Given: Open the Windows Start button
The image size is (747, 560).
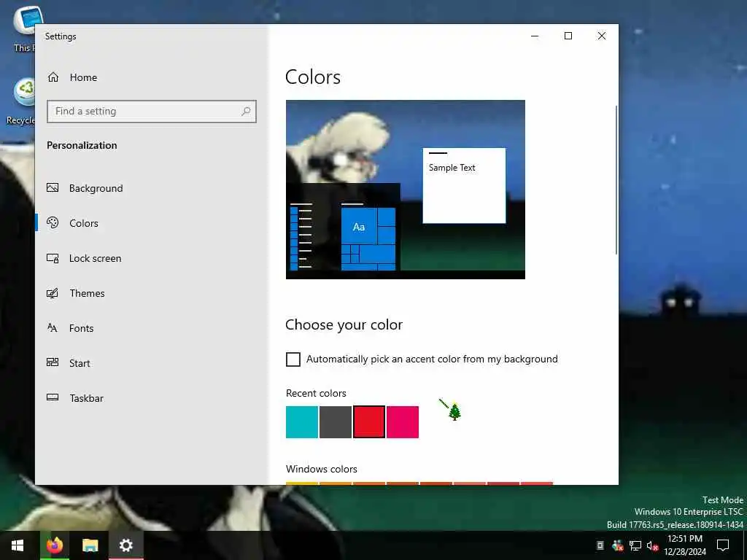Looking at the screenshot, I should coord(18,545).
